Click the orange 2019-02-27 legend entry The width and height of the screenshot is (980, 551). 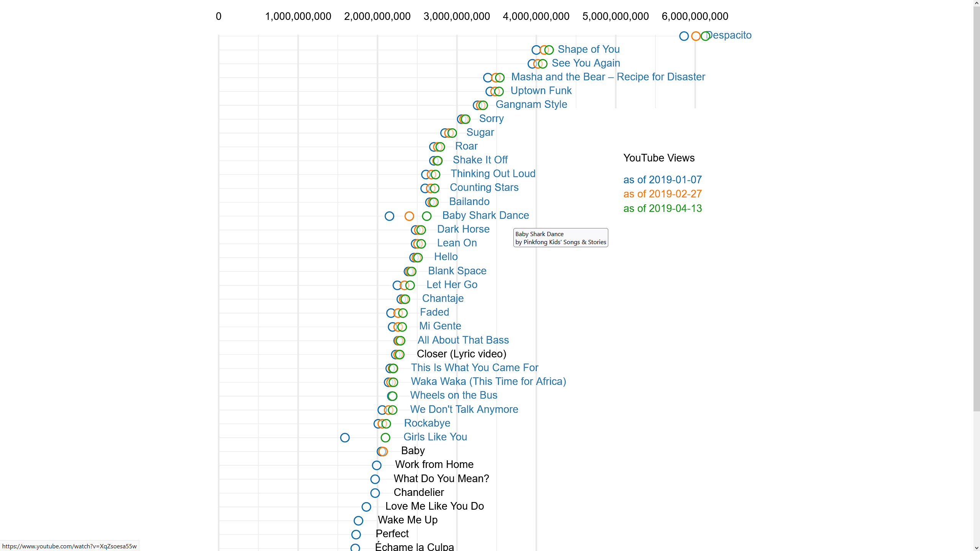[662, 194]
